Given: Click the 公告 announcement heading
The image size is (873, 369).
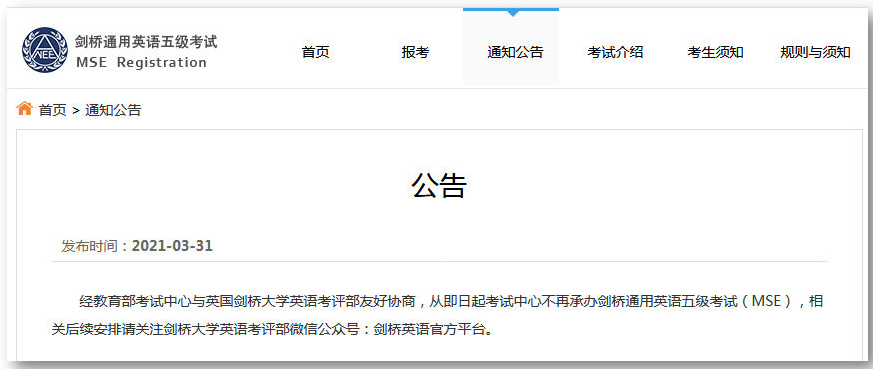Looking at the screenshot, I should pos(439,185).
